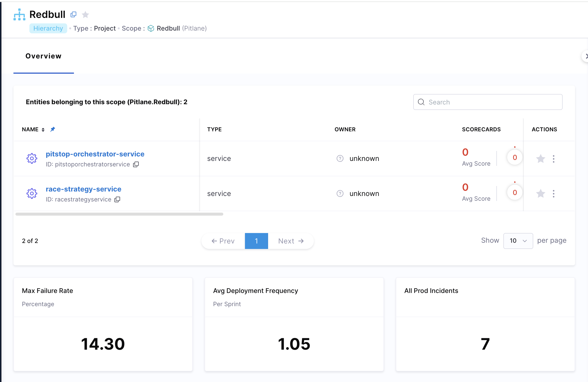Click the Search entities field
The width and height of the screenshot is (588, 382).
click(x=488, y=102)
